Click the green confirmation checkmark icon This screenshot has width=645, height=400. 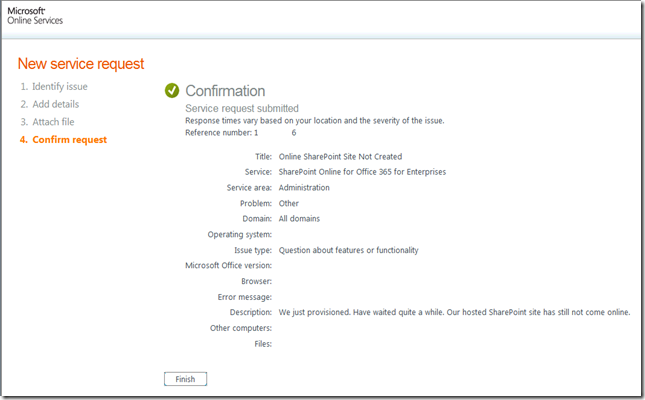tap(172, 91)
